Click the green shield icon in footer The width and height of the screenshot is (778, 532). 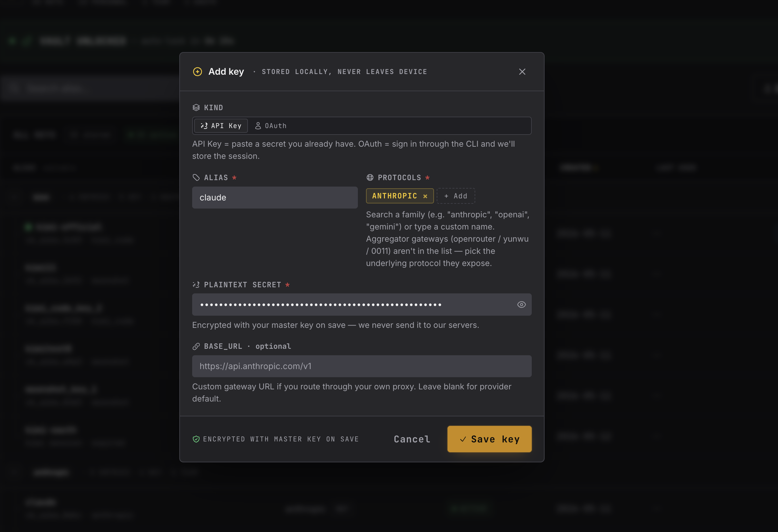[x=196, y=439]
